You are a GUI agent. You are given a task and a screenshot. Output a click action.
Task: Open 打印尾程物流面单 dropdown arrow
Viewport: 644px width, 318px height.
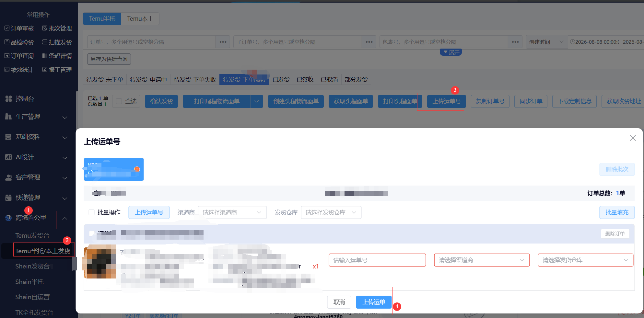257,101
